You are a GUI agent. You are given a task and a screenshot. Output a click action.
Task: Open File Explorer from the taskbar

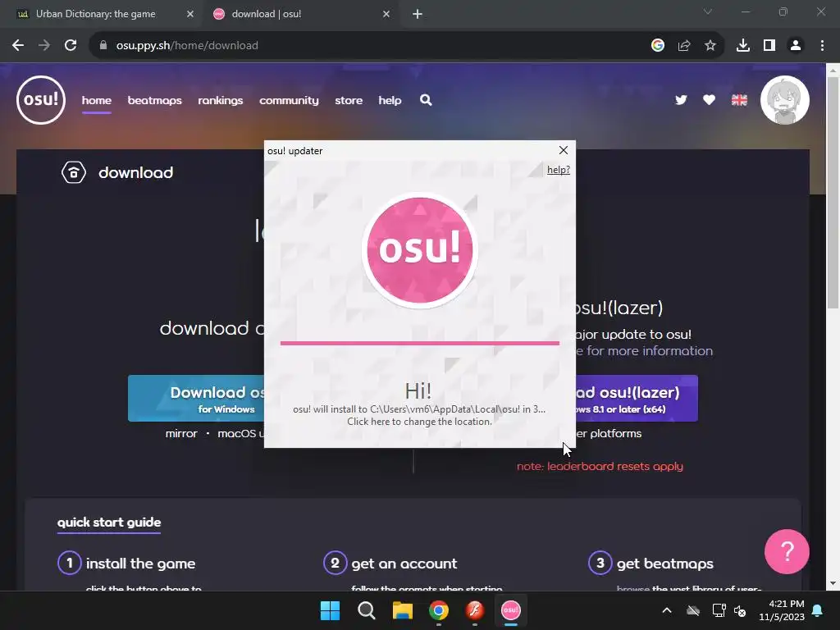(402, 610)
